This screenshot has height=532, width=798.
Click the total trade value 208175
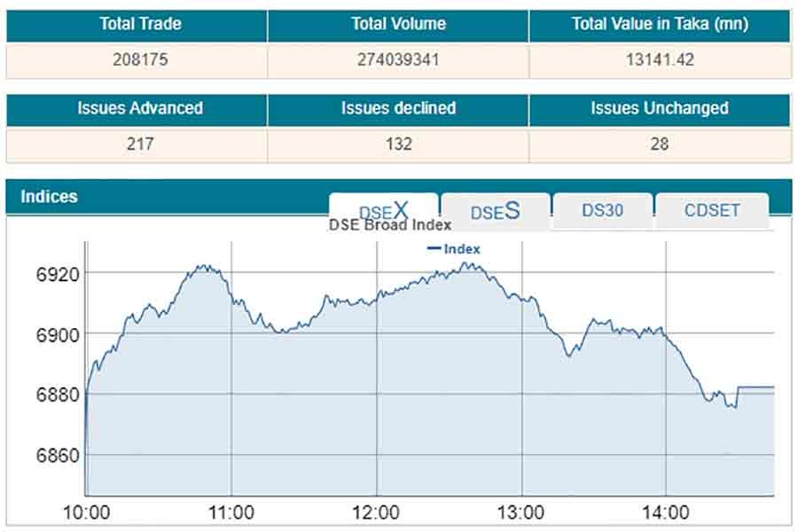click(137, 60)
